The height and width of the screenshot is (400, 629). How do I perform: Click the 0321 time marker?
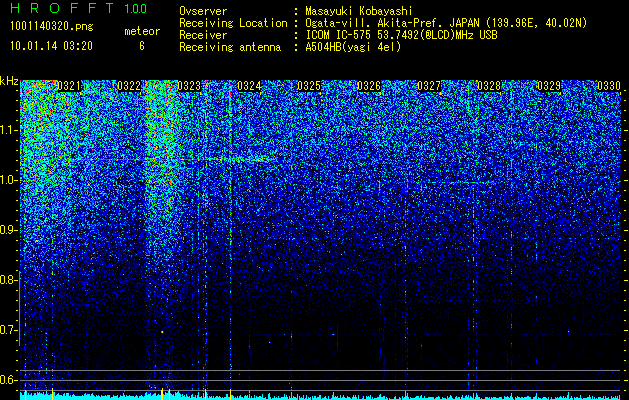coord(69,86)
